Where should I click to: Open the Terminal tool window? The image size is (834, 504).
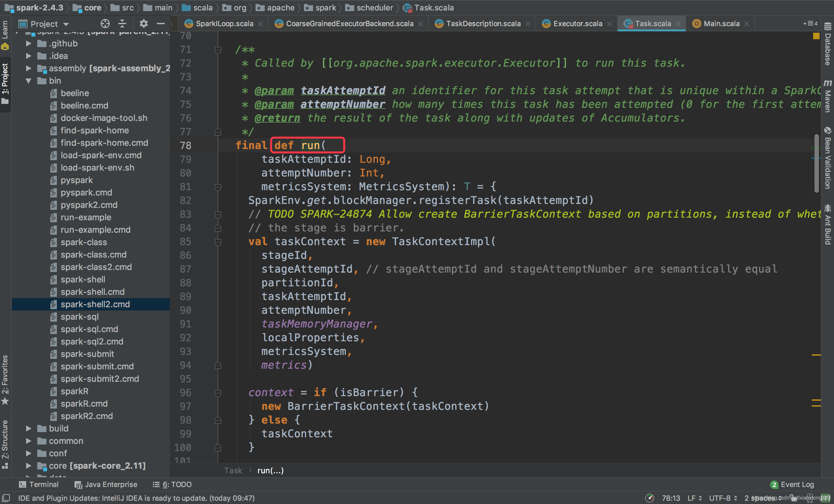coord(39,484)
